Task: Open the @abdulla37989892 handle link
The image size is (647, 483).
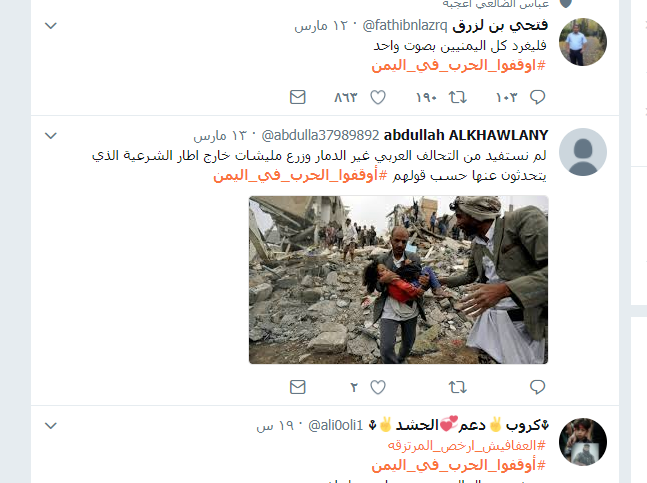Action: click(x=320, y=135)
